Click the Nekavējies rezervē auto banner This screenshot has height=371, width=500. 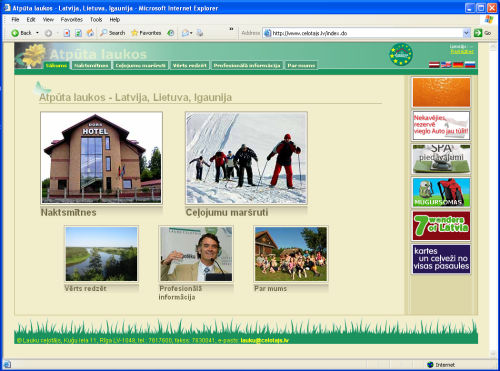point(441,125)
